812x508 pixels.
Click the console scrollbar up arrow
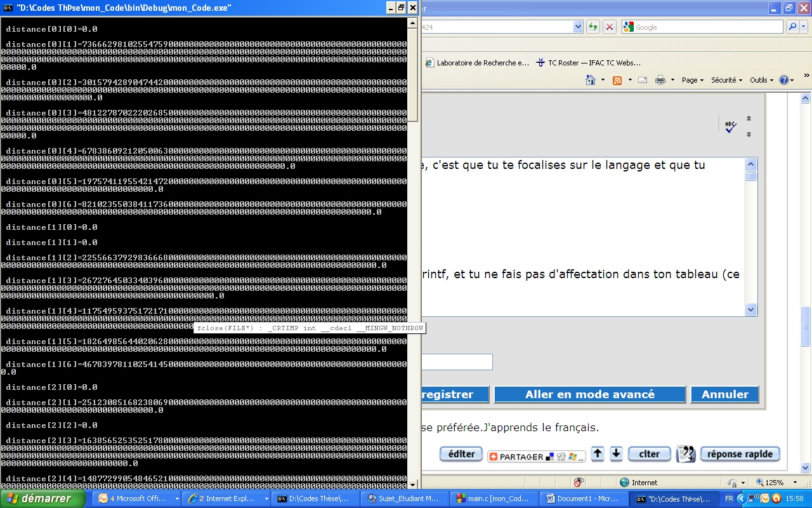(x=413, y=23)
